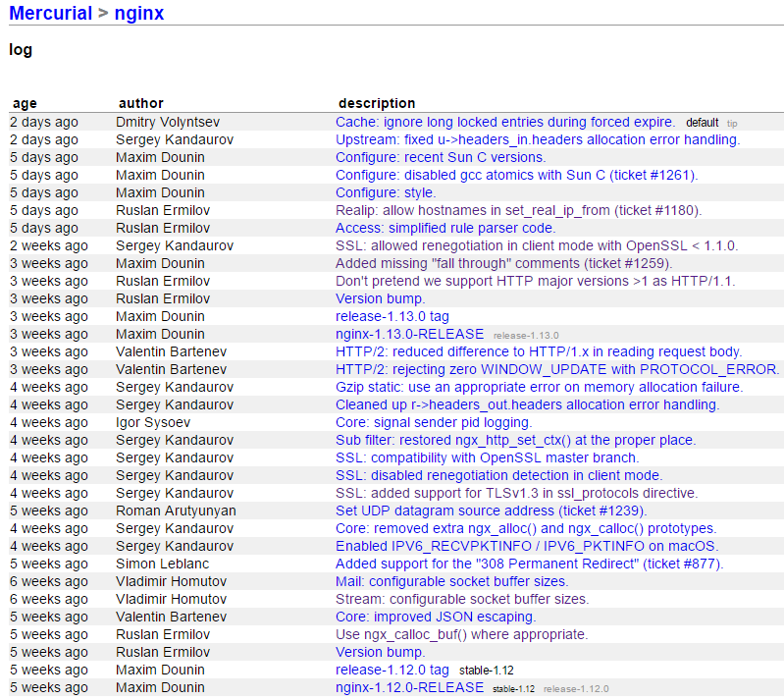Click author 'Roman Arutyunyan'

[x=176, y=511]
